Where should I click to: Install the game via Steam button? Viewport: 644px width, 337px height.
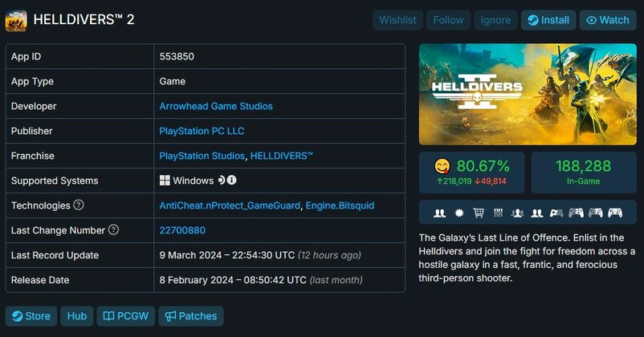pos(548,20)
